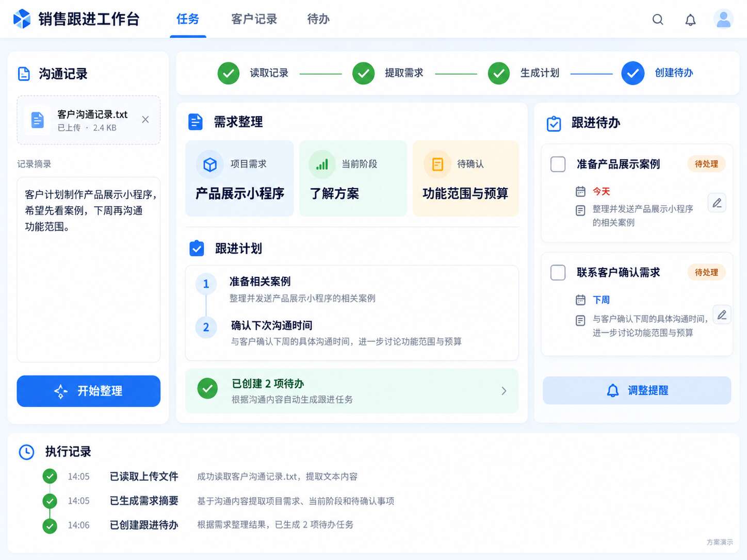747x560 pixels.
Task: Switch to the 任务 tab
Action: pos(188,19)
